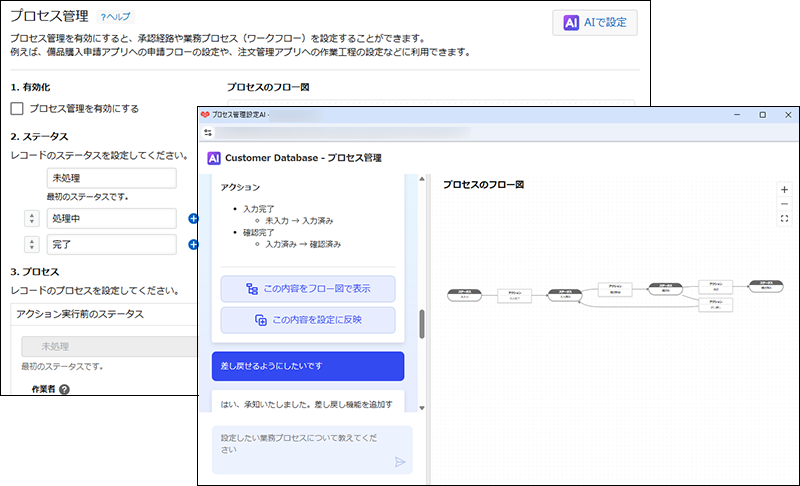Click the 差し戻せるようにしたいです chat message
This screenshot has width=800, height=486.
308,366
